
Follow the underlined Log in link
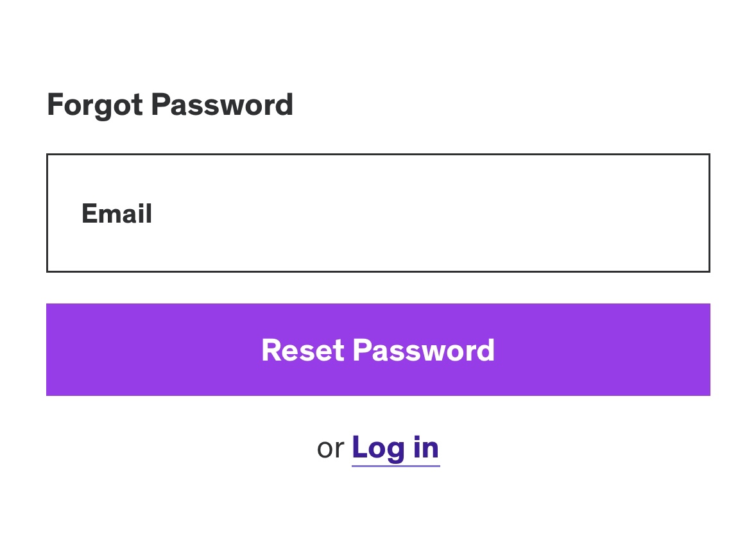(395, 447)
